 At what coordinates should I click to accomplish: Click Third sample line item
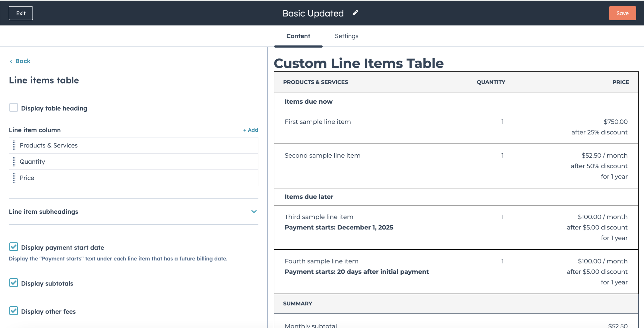[x=319, y=217]
